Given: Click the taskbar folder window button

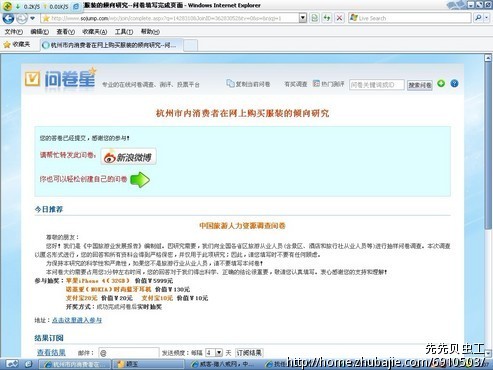Looking at the screenshot, I should (148, 364).
